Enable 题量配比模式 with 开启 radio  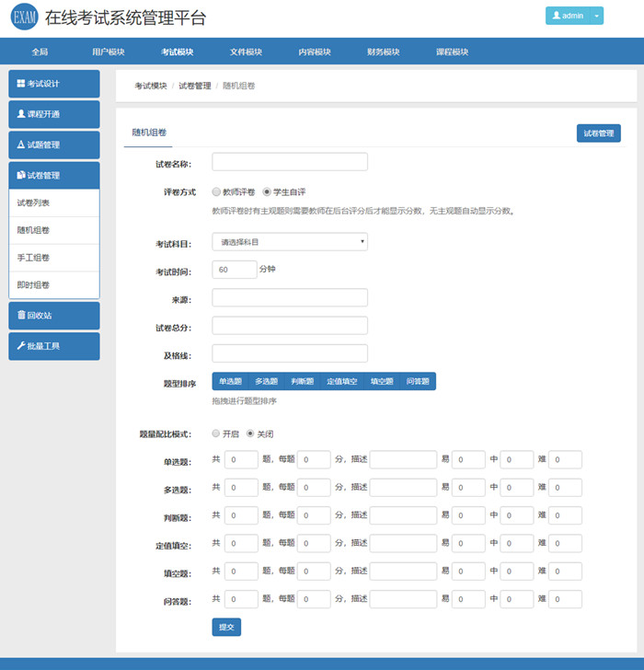point(216,433)
